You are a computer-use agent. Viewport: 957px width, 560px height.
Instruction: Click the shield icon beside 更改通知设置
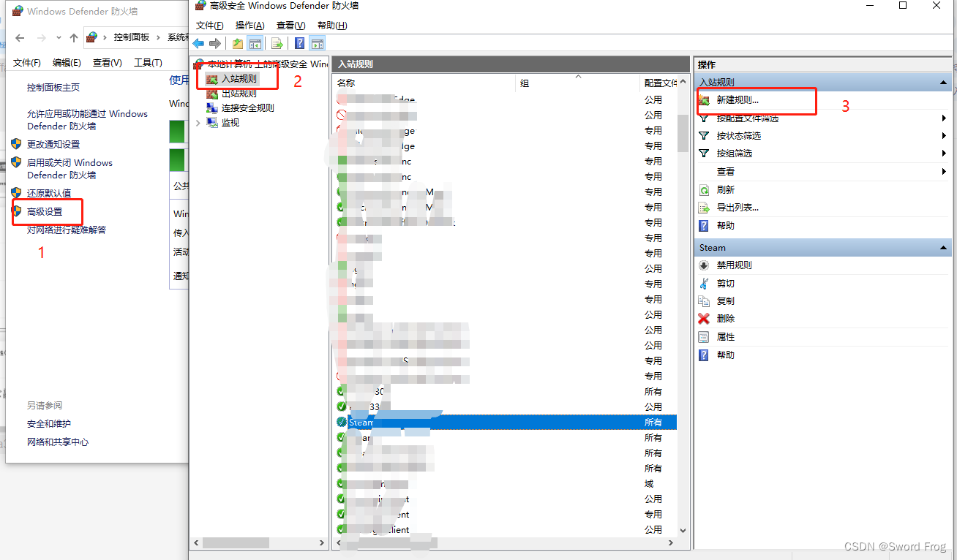(x=17, y=143)
